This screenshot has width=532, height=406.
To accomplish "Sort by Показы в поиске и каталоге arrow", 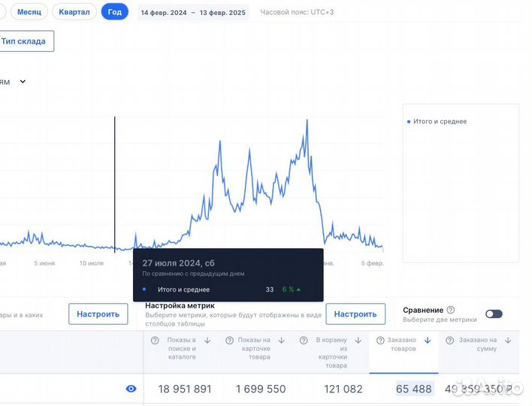I will point(207,341).
